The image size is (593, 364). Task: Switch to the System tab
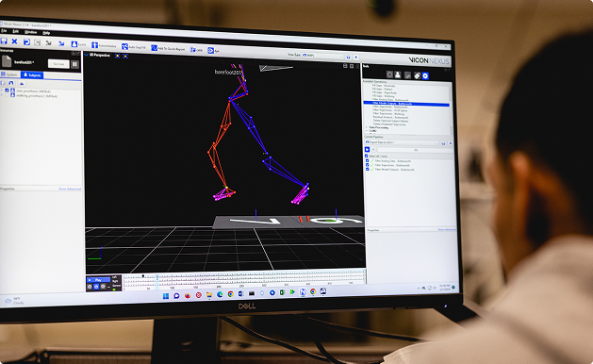(9, 74)
